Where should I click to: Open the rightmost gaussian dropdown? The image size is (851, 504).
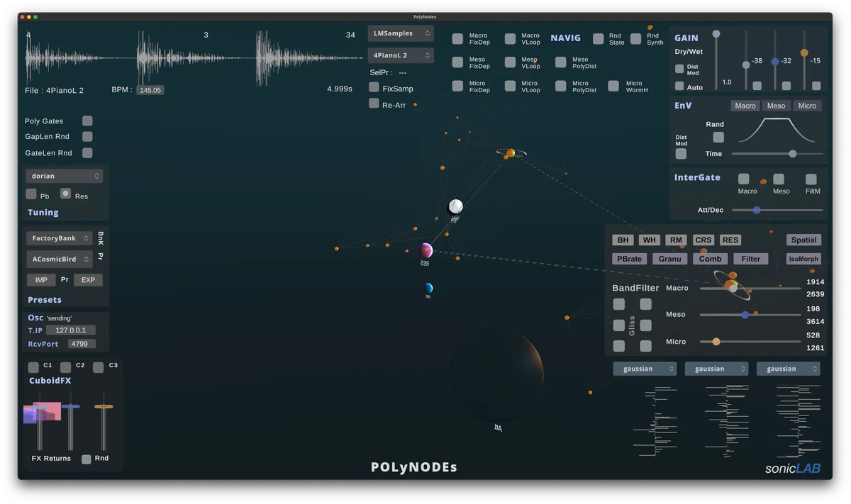788,369
